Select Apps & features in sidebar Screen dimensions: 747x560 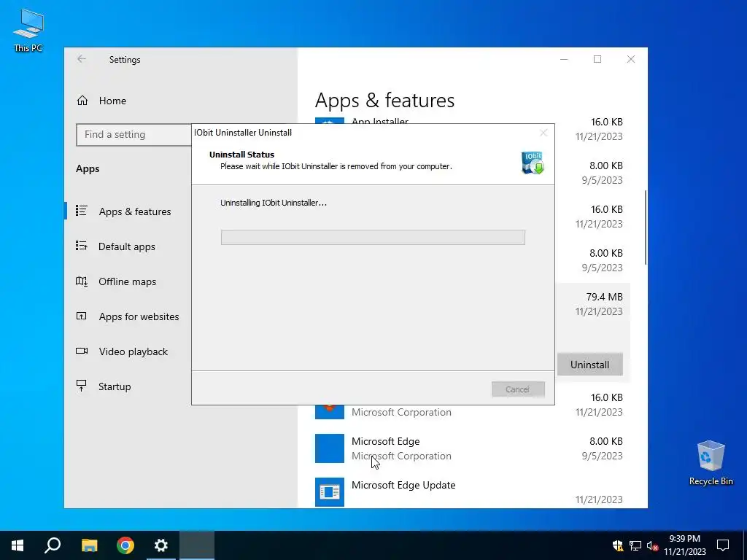pos(135,211)
